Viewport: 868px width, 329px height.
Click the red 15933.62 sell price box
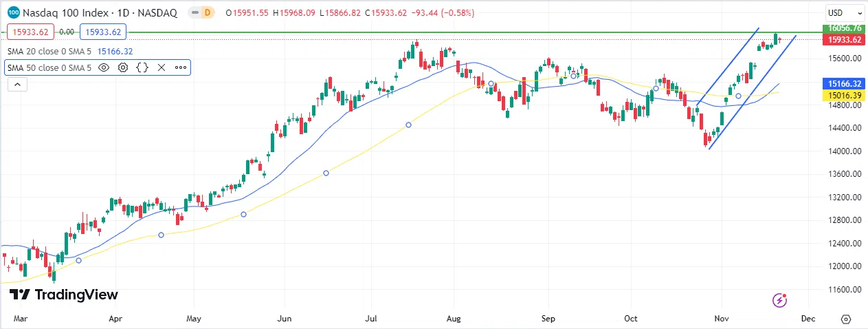pos(27,32)
